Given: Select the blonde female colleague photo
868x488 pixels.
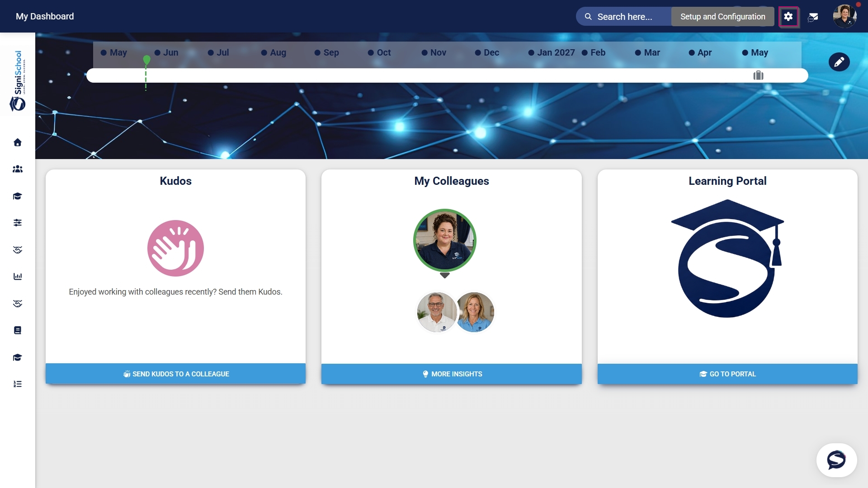Looking at the screenshot, I should pos(475,312).
